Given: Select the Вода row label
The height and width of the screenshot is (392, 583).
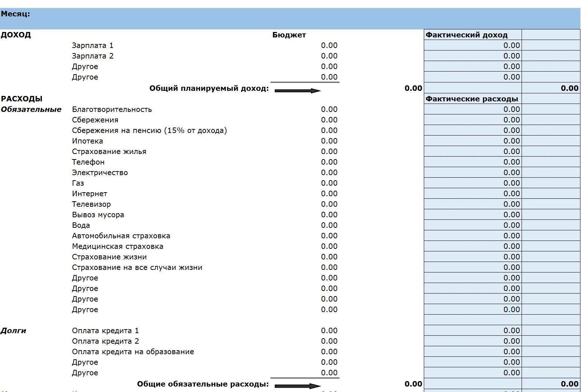Looking at the screenshot, I should click(81, 225).
